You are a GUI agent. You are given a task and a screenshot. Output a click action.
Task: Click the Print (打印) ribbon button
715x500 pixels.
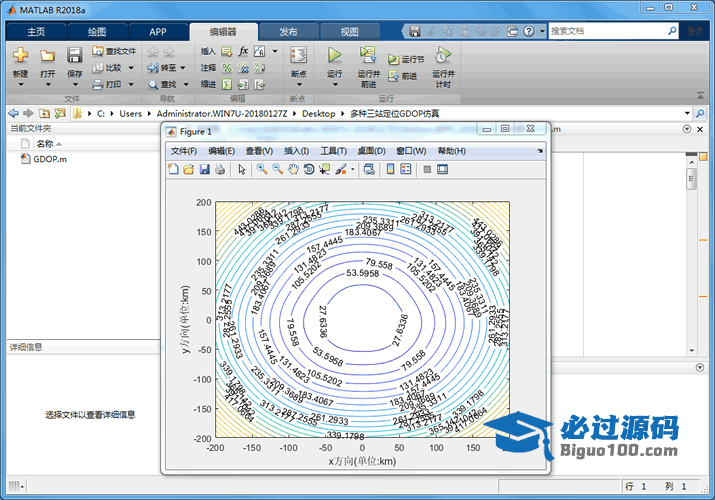click(x=107, y=84)
